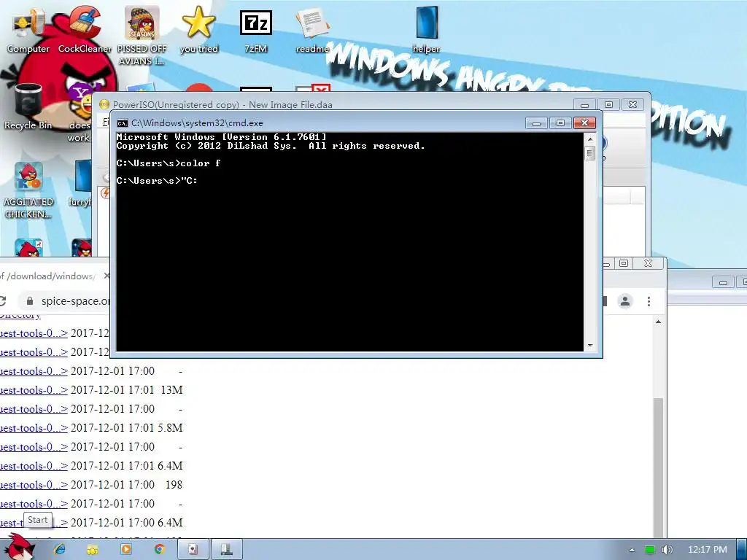
Task: Open the readme desktop file
Action: point(312,29)
